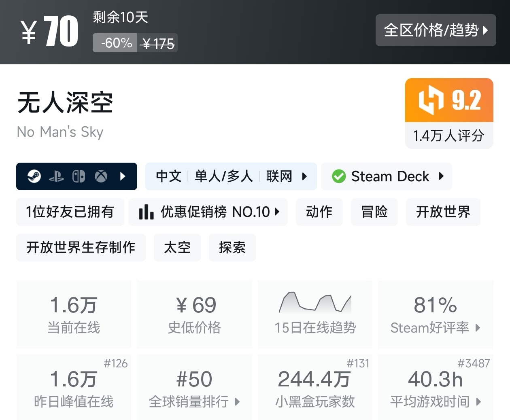Tap the bar chart icon in 优惠促销榜
This screenshot has height=420, width=510.
[146, 212]
